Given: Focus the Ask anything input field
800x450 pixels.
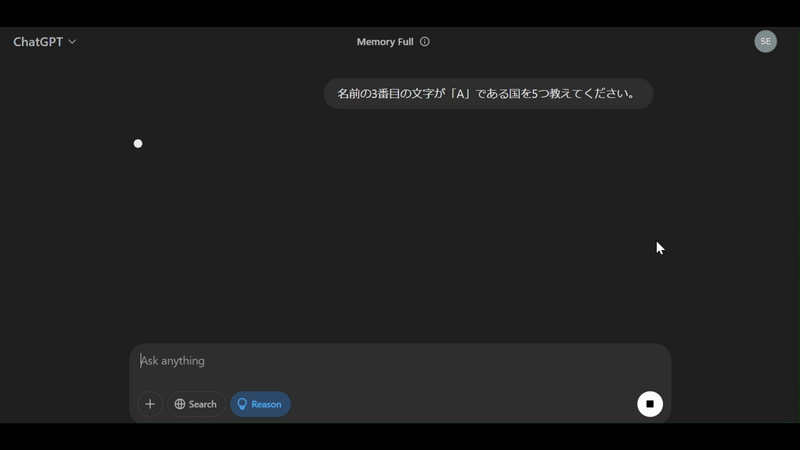Looking at the screenshot, I should pyautogui.click(x=399, y=361).
